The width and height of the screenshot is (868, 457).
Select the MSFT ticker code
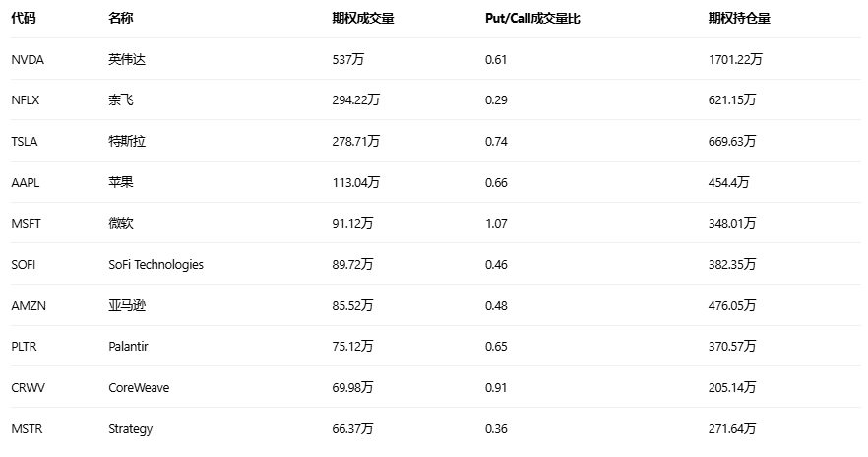pyautogui.click(x=26, y=224)
